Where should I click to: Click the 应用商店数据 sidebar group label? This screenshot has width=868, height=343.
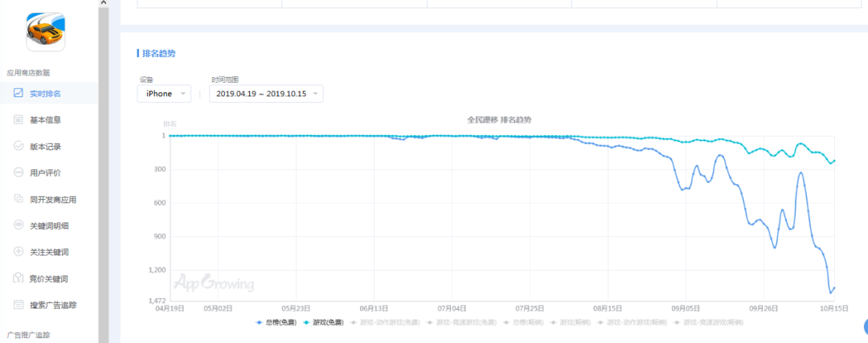pyautogui.click(x=27, y=72)
